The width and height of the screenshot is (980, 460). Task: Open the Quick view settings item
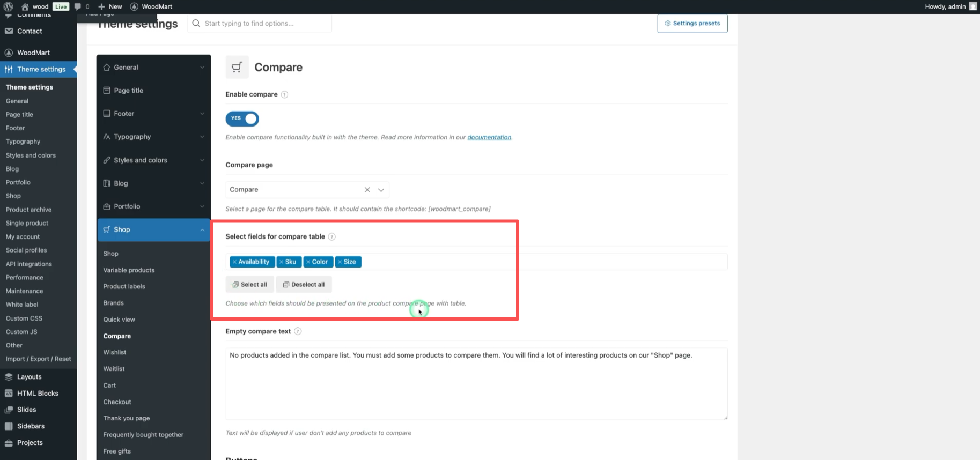119,320
